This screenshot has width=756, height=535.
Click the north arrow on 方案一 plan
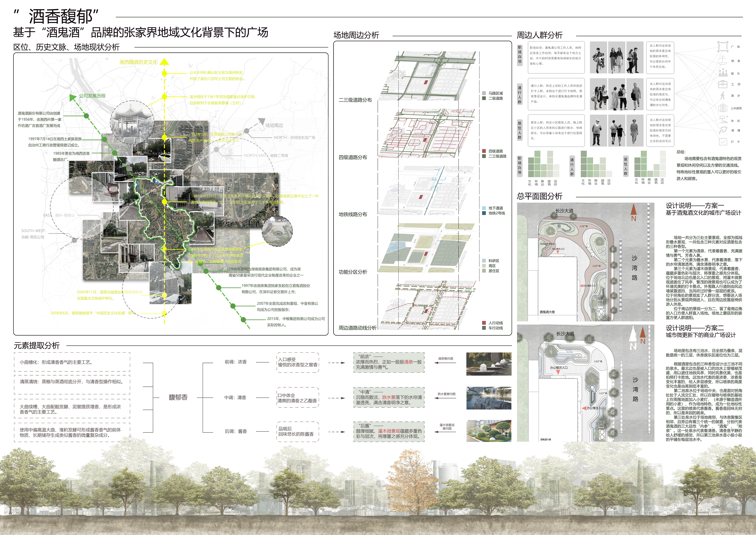633,212
